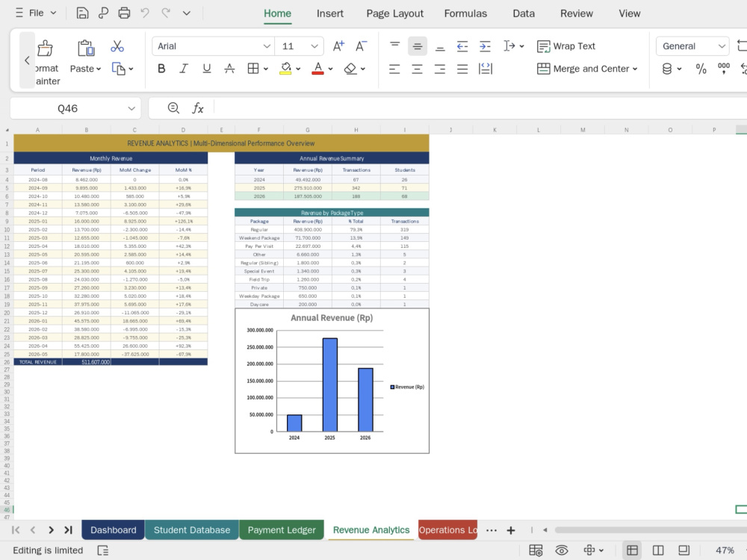Center text horizontally
The image size is (747, 560).
(418, 69)
